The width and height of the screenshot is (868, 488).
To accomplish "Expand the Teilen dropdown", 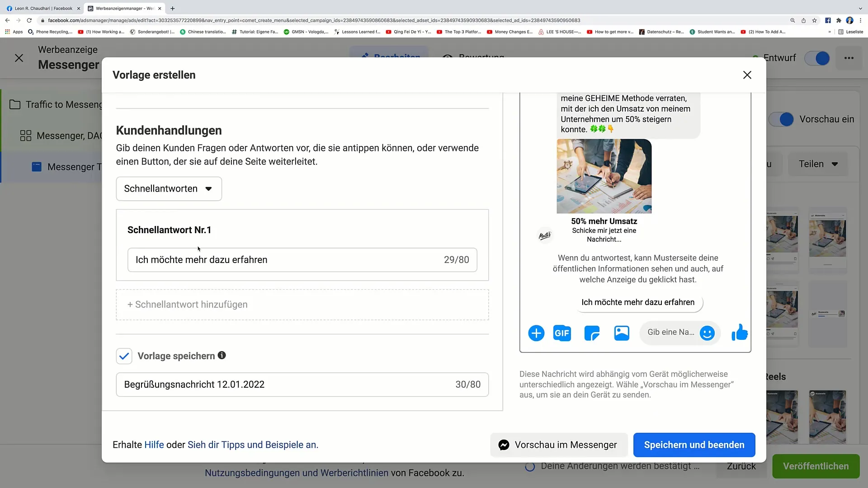I will click(x=818, y=164).
